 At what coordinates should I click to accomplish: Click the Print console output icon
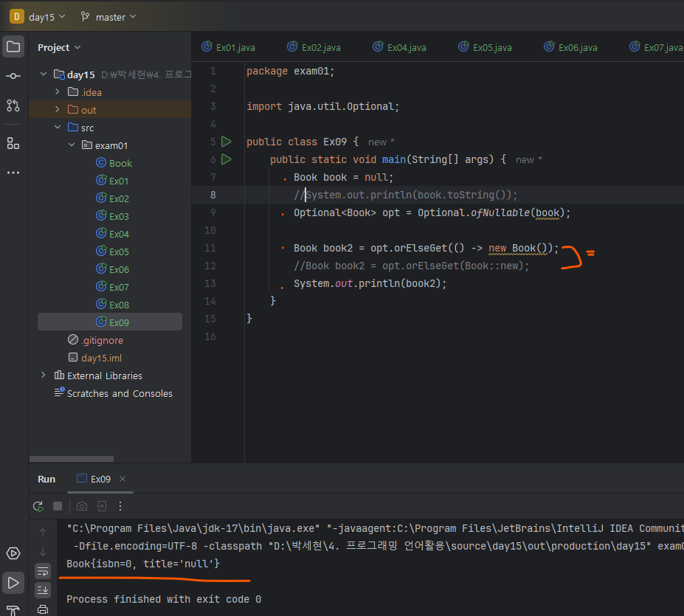coord(43,609)
